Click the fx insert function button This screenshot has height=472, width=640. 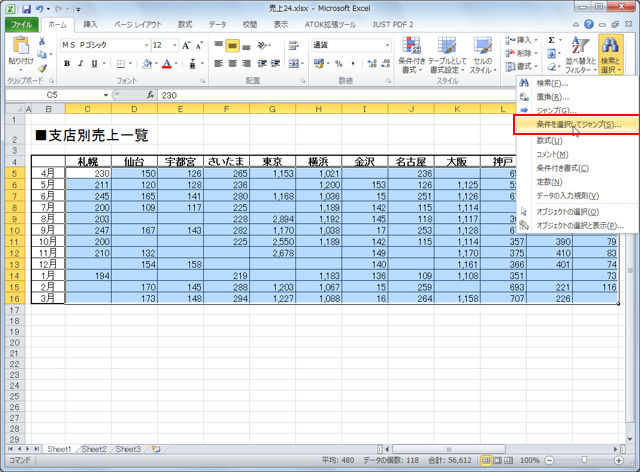point(150,95)
